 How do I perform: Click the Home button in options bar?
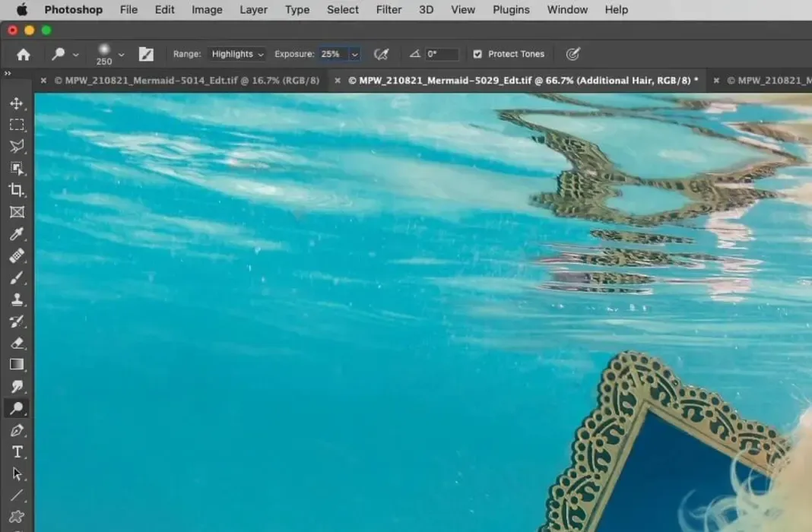tap(24, 55)
